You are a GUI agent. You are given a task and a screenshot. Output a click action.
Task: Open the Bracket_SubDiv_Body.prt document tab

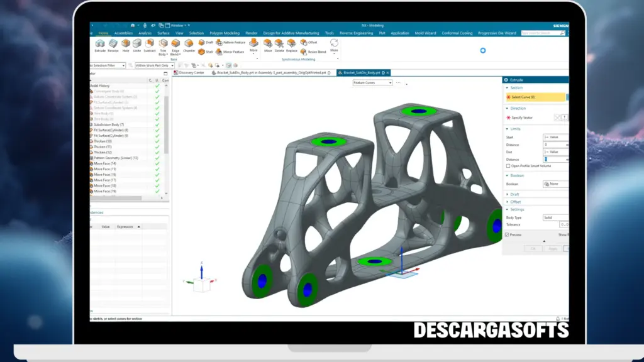(x=362, y=73)
